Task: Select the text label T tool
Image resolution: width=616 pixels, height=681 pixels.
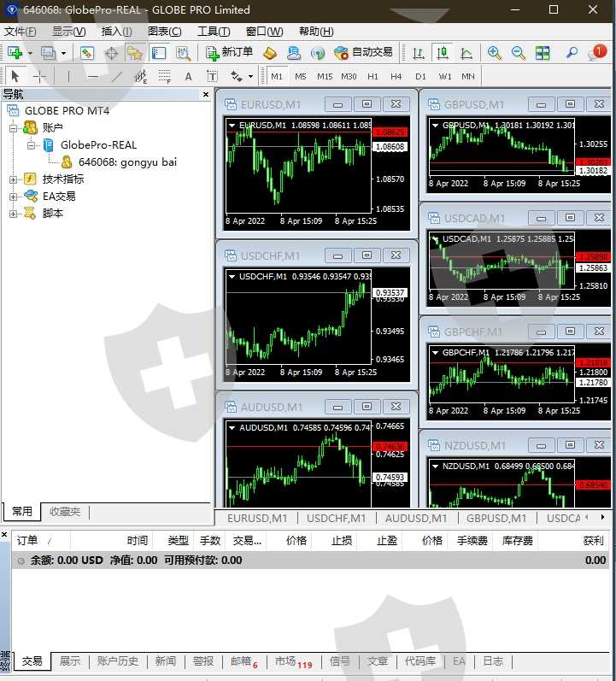Action: coord(213,76)
